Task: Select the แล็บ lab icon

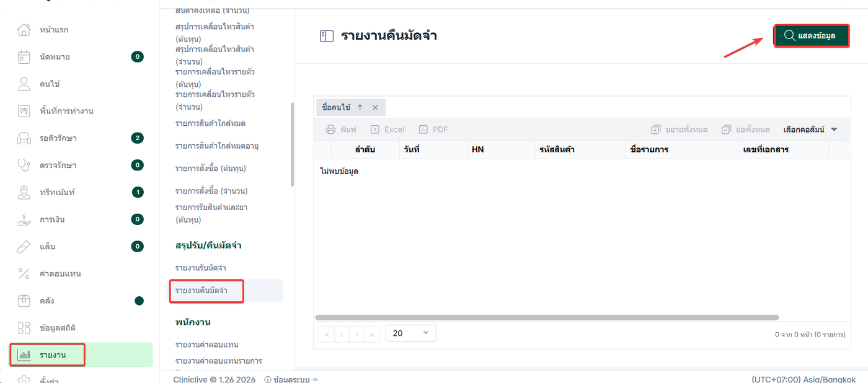Action: pyautogui.click(x=24, y=247)
